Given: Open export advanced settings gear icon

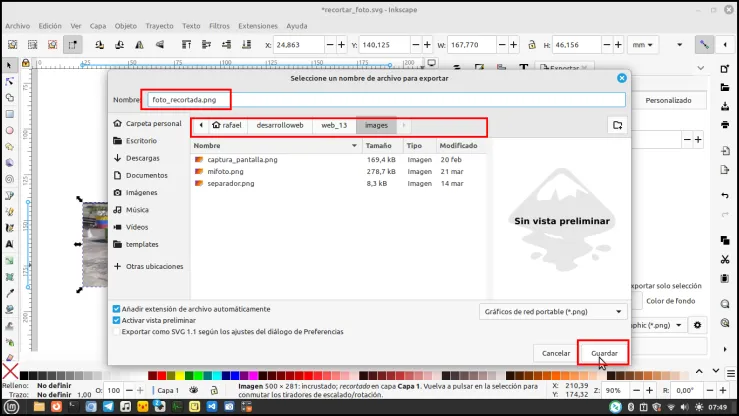Looking at the screenshot, I should (x=698, y=325).
